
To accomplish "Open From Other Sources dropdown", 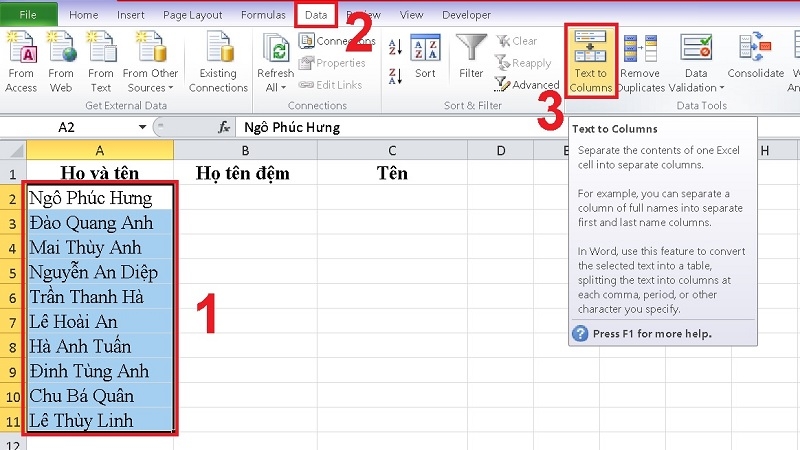I will click(150, 62).
